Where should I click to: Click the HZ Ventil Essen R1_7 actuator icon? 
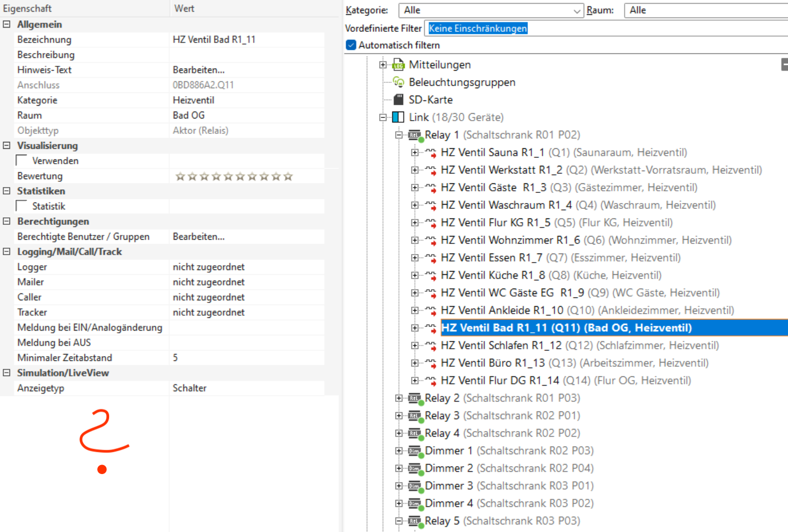pyautogui.click(x=431, y=258)
